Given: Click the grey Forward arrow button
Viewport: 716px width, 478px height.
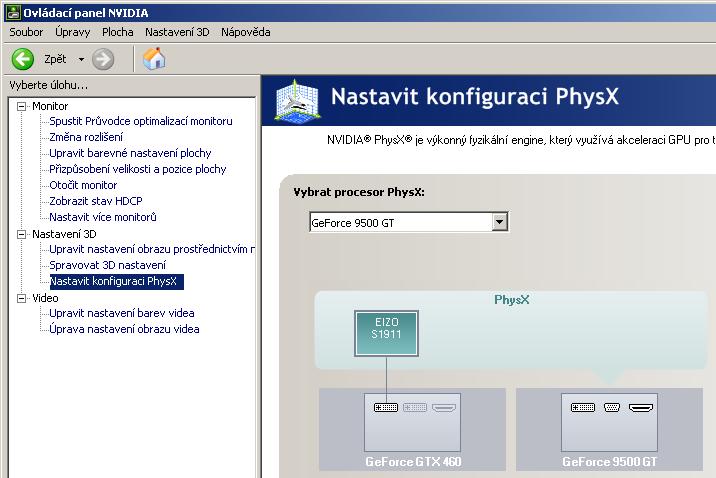Looking at the screenshot, I should coord(103,59).
